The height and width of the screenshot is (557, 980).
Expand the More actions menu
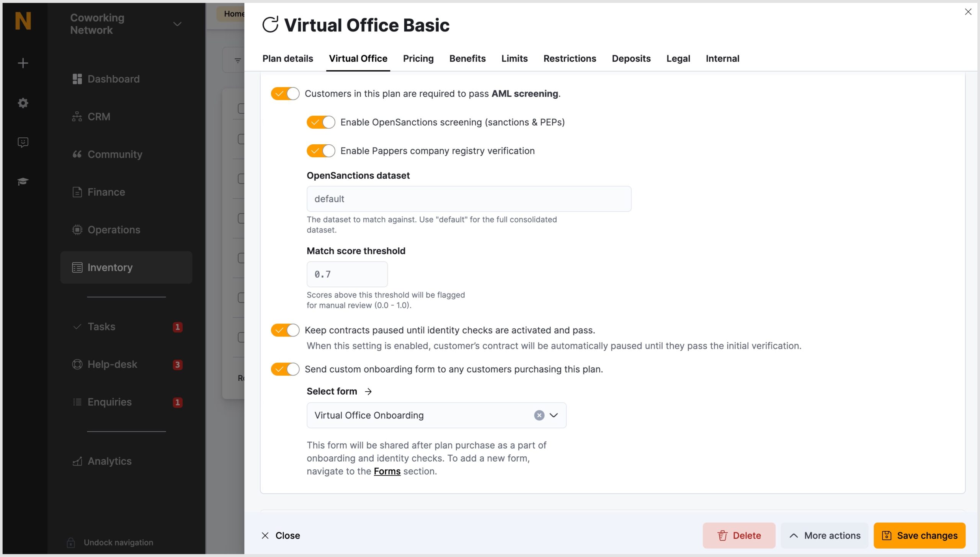pyautogui.click(x=825, y=536)
